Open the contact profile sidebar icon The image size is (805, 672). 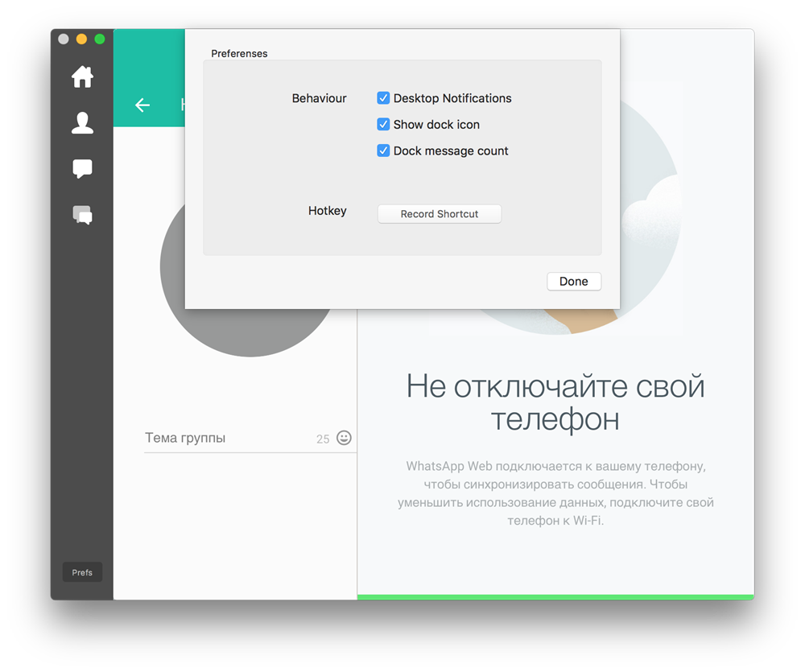click(82, 122)
